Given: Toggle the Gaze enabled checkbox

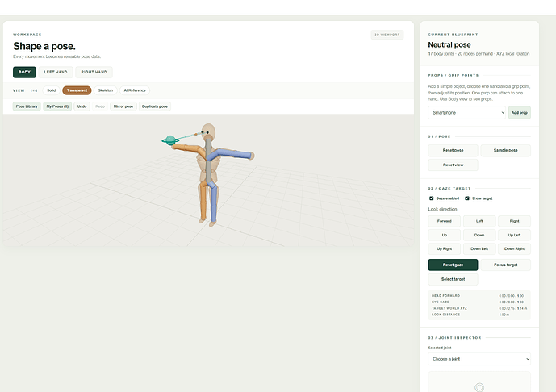Looking at the screenshot, I should (432, 198).
